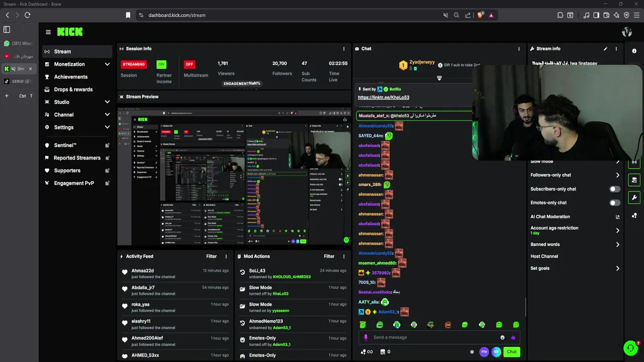This screenshot has width=644, height=362.
Task: Open Chat panel options menu
Action: pyautogui.click(x=519, y=49)
